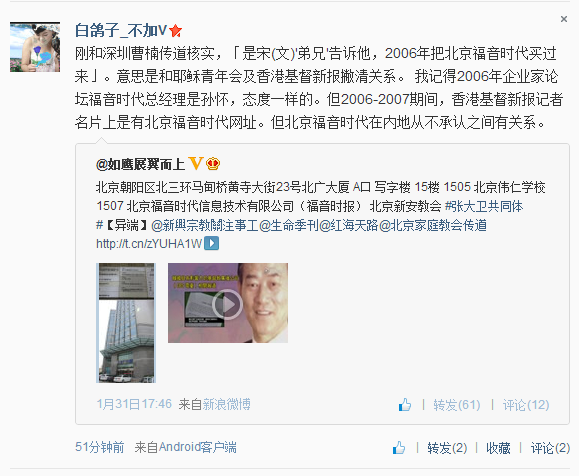Open 评论(12) on the quoted post

pos(526,405)
